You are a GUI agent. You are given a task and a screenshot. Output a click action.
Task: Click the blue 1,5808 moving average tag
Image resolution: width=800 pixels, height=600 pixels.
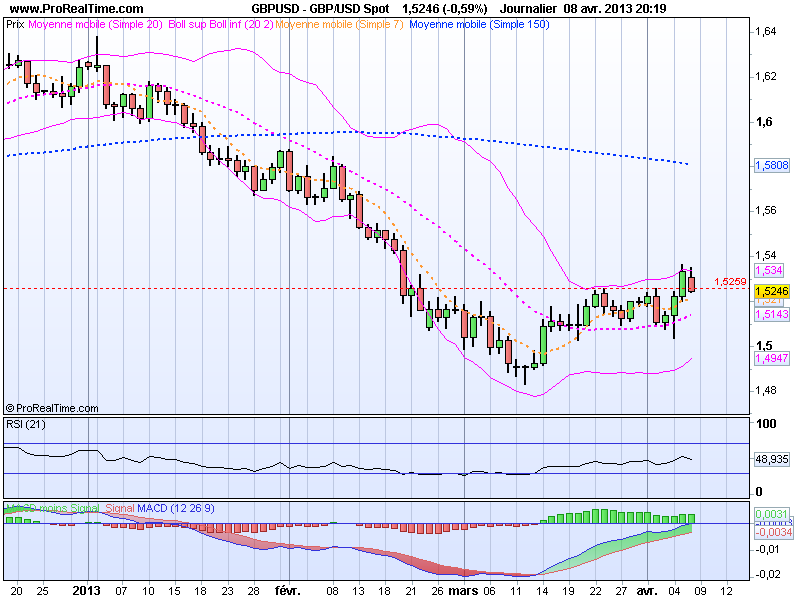pos(771,165)
